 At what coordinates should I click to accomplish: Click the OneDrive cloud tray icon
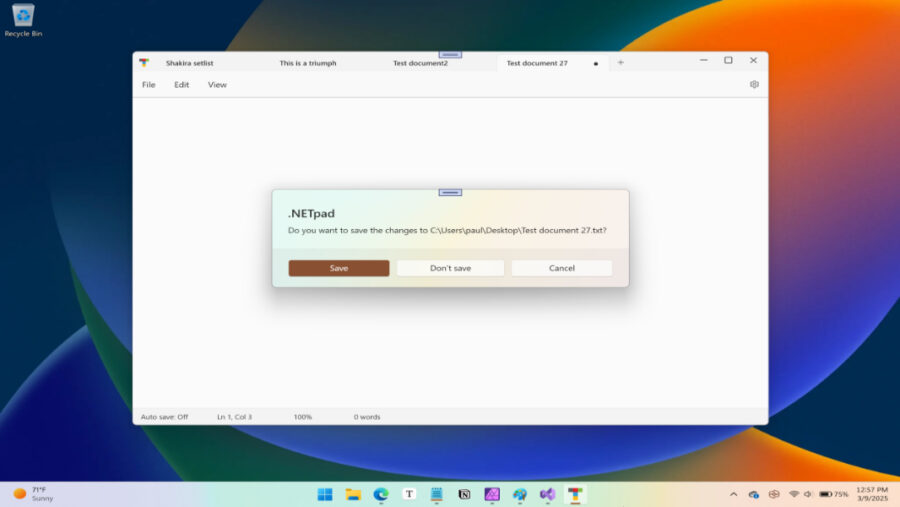tap(754, 494)
